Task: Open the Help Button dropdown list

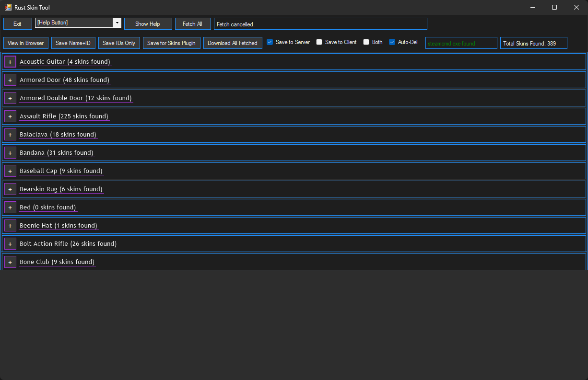Action: pyautogui.click(x=117, y=23)
